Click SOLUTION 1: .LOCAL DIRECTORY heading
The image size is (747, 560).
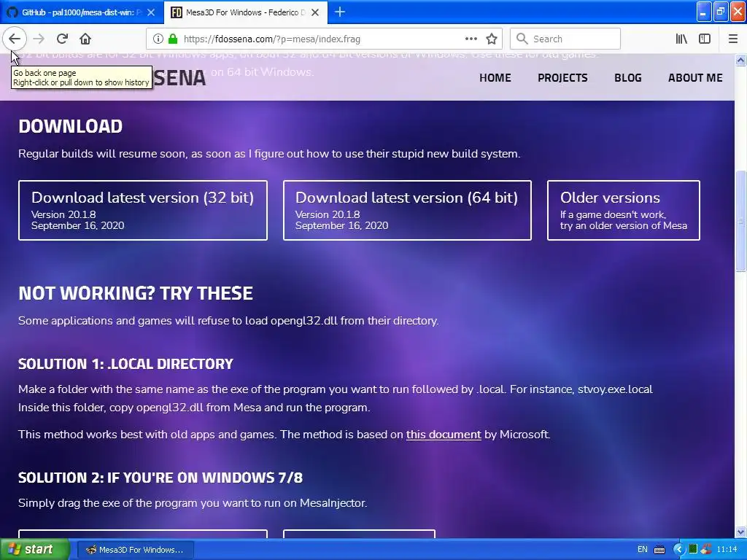point(125,364)
